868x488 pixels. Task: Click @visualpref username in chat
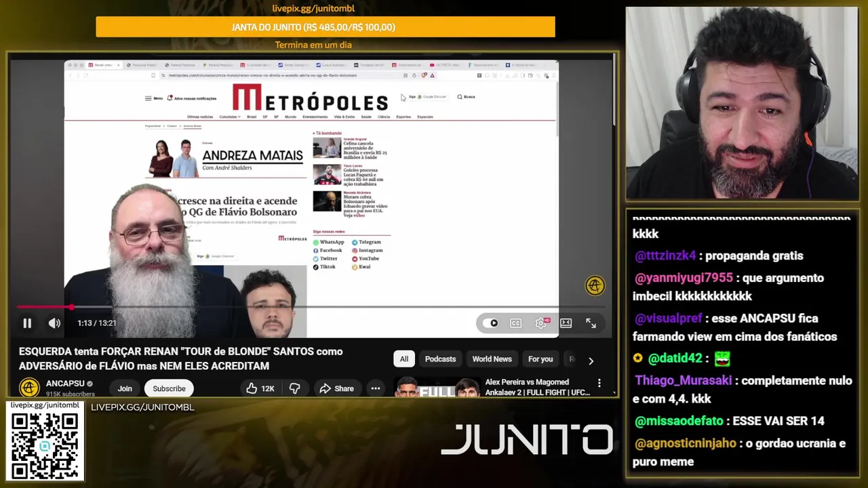(x=668, y=319)
